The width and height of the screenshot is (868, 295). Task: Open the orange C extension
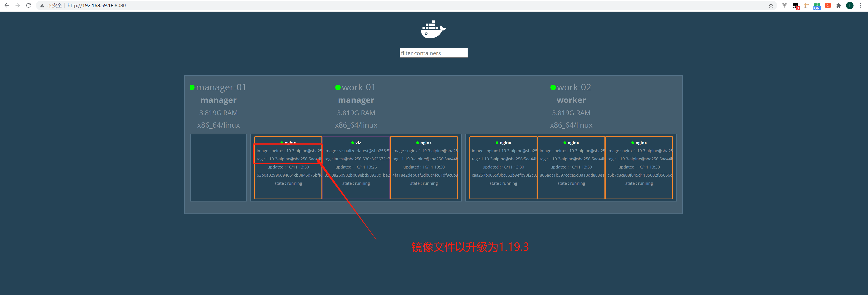[x=828, y=5]
